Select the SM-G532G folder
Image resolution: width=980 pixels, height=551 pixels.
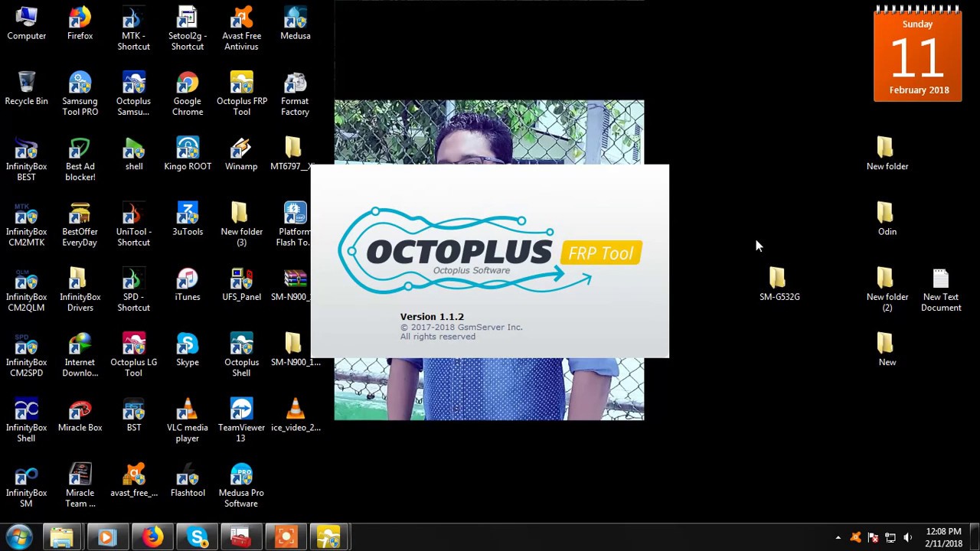[779, 285]
